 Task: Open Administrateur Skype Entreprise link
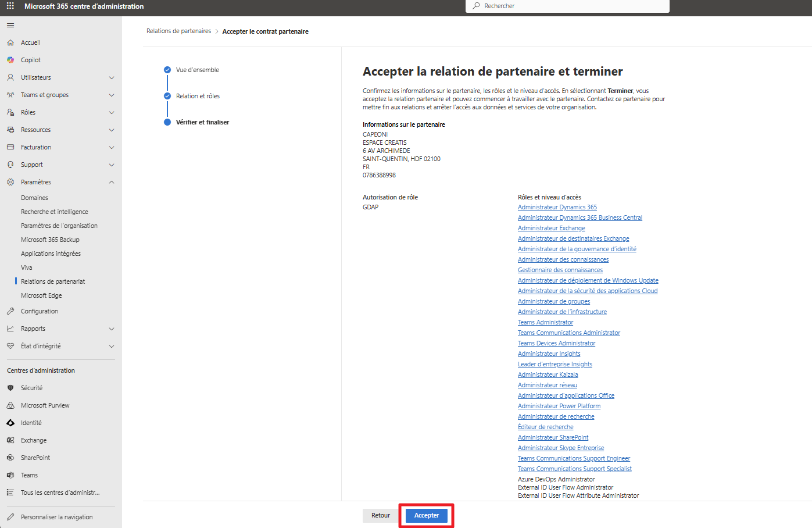point(561,448)
